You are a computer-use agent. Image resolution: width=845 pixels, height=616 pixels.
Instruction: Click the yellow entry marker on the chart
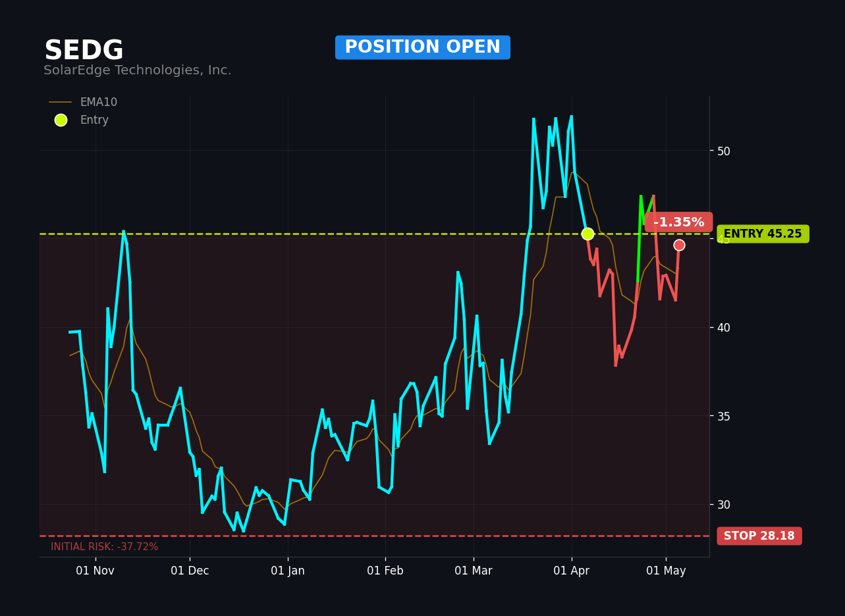coord(587,234)
